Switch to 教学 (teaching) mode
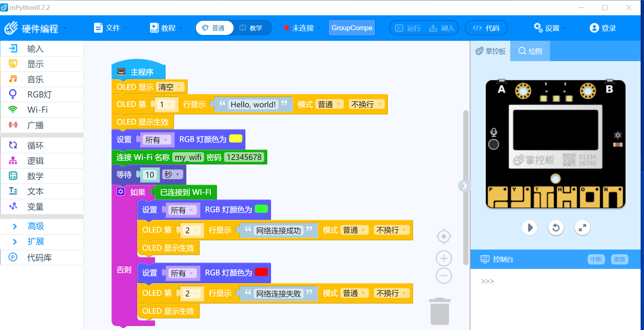Viewport: 644px width, 330px height. (252, 28)
